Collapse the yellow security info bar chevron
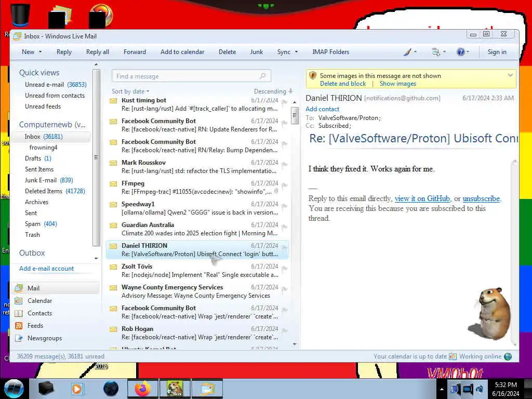The height and width of the screenshot is (399, 532). click(510, 75)
